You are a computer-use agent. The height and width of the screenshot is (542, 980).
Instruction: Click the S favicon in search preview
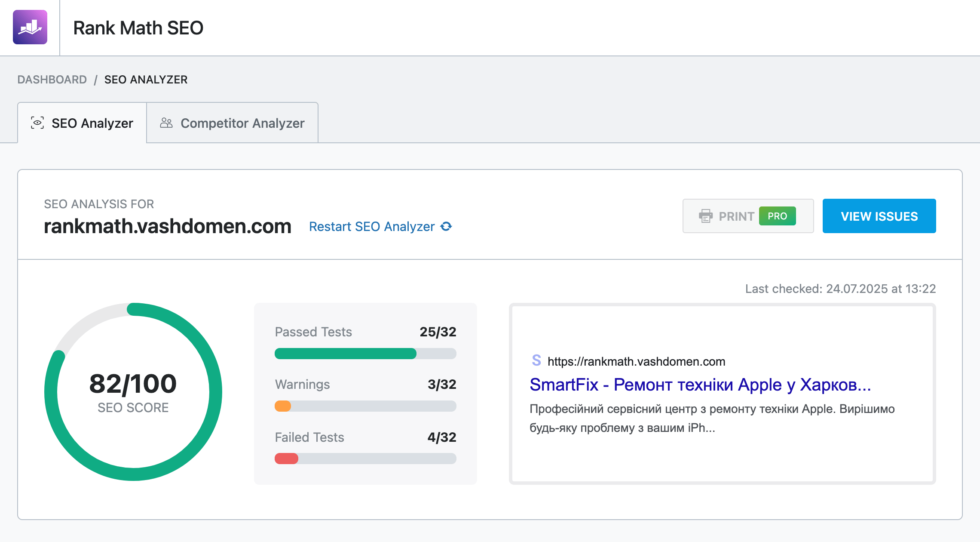[536, 360]
